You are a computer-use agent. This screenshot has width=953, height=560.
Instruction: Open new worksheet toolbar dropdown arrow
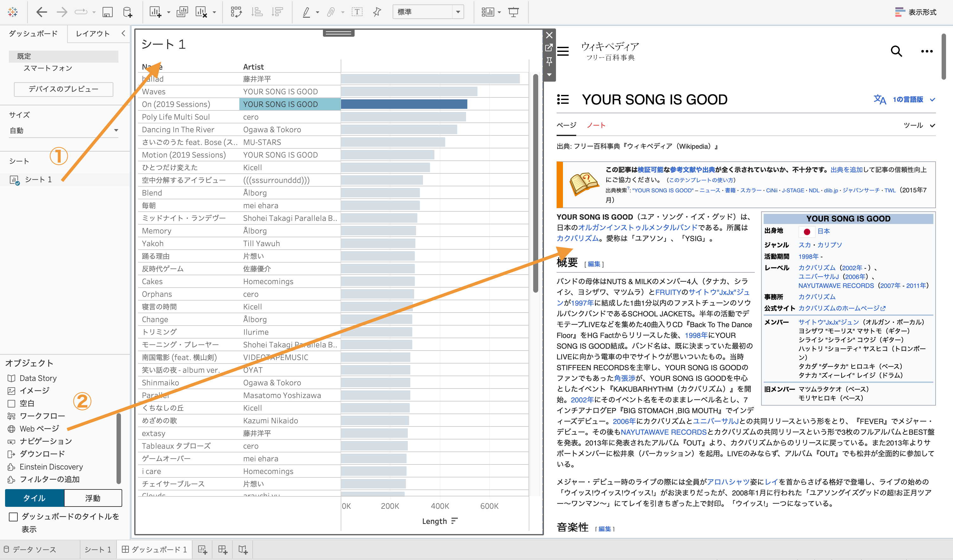point(169,12)
